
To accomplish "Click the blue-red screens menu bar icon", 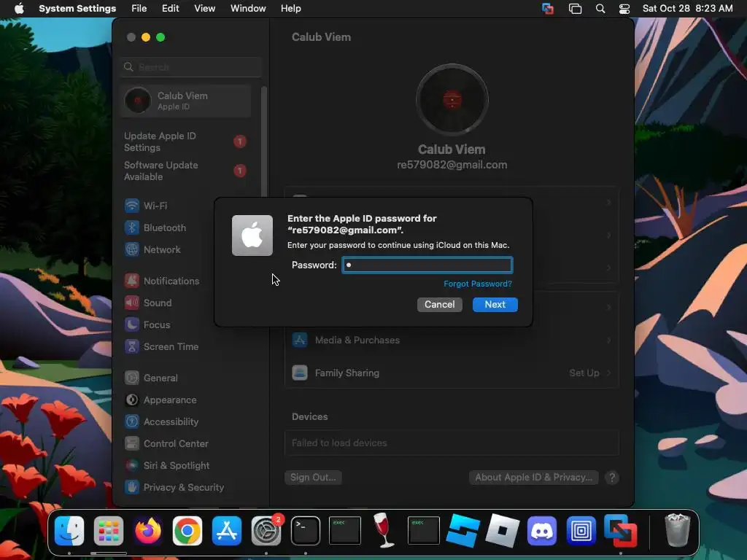I will (548, 9).
